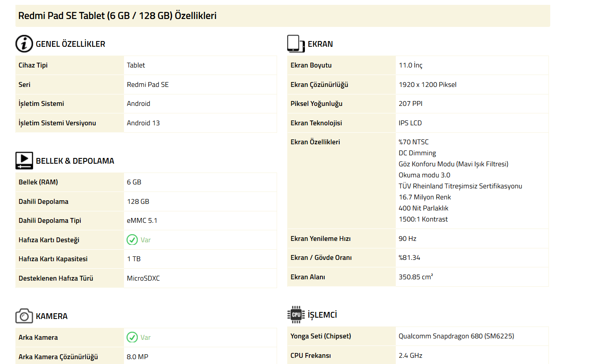Click the Ekran Teknolojisi label
The image size is (597, 364).
tap(316, 123)
